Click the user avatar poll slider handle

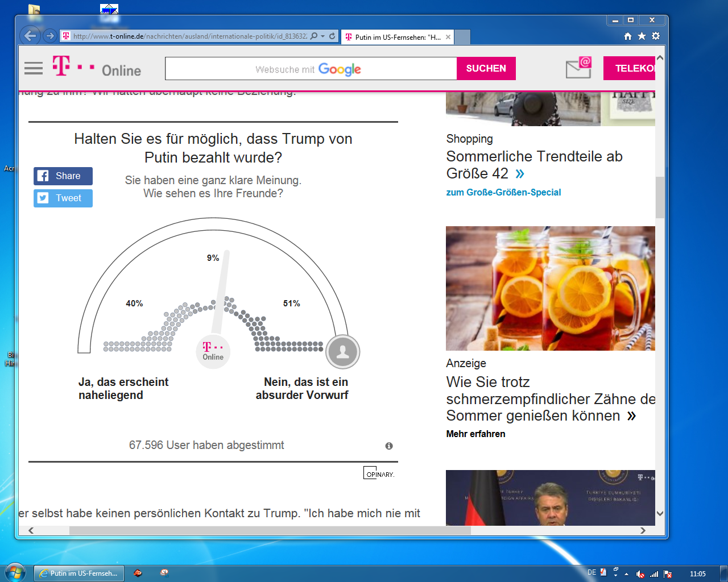[342, 352]
